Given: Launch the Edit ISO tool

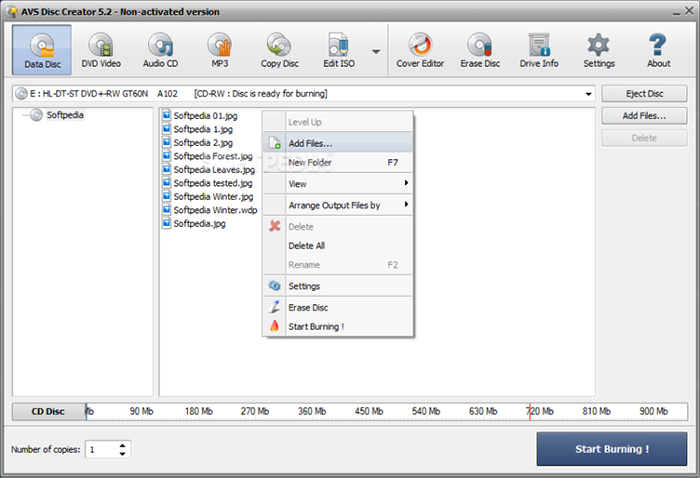Looking at the screenshot, I should pos(339,50).
